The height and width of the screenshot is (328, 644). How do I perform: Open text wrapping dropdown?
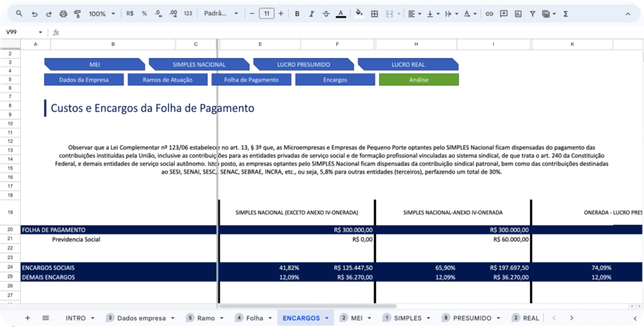(452, 14)
